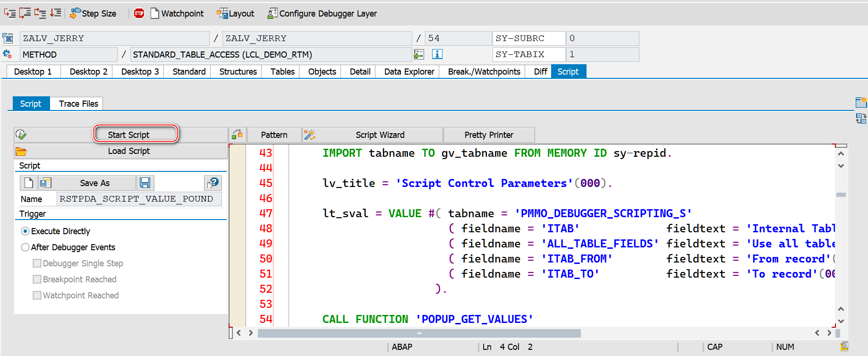This screenshot has width=868, height=356.
Task: Click the object shapes icon left of Pattern
Action: (x=237, y=135)
